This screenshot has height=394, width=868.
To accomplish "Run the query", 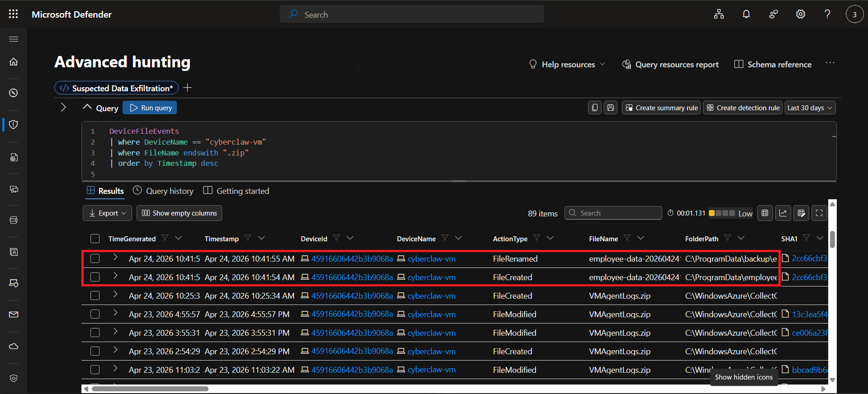I will tap(150, 108).
